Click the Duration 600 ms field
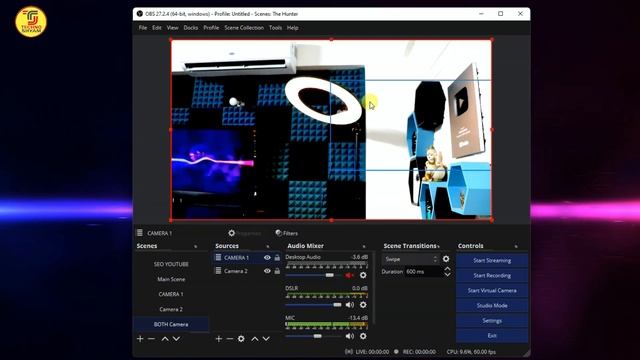The height and width of the screenshot is (360, 640). [424, 272]
